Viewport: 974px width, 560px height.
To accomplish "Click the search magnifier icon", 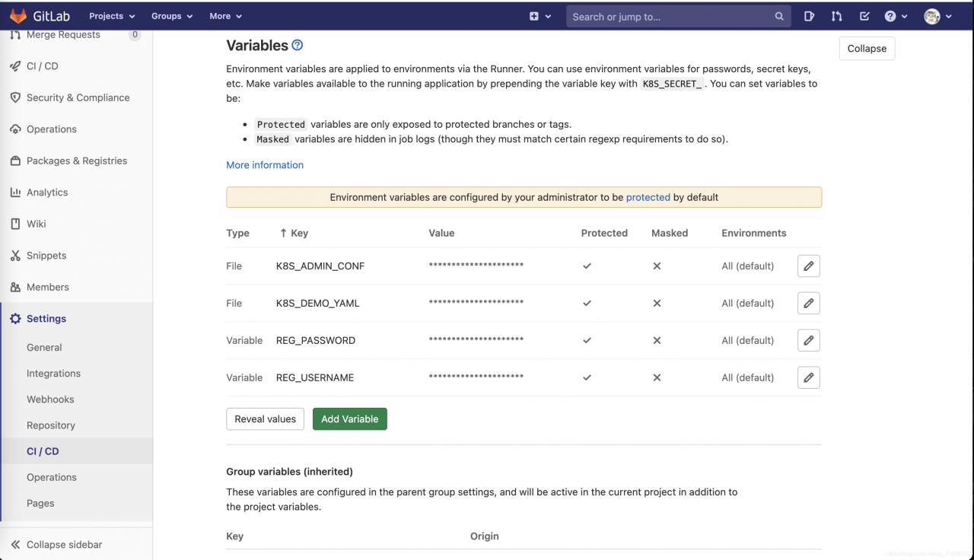I will [x=779, y=16].
